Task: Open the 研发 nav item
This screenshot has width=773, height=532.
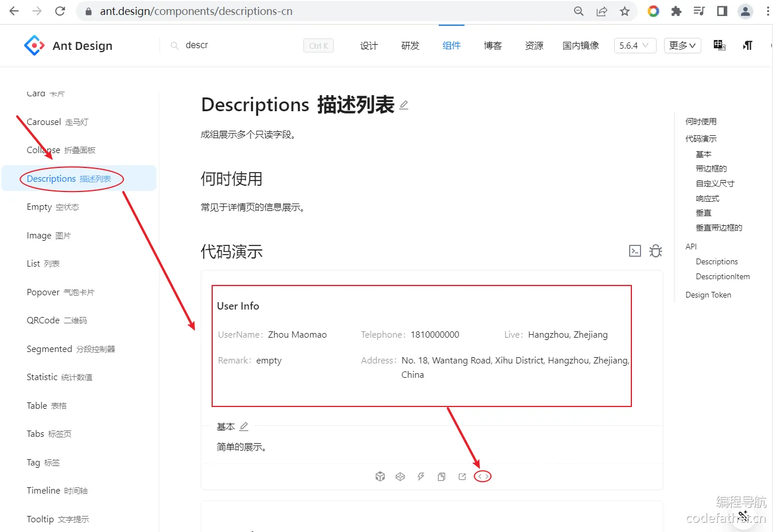Action: [x=410, y=46]
